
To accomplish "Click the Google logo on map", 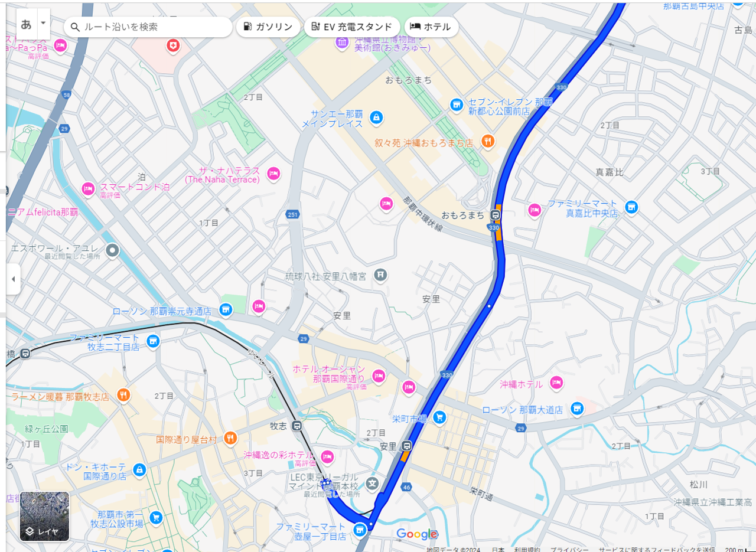I will [x=417, y=534].
